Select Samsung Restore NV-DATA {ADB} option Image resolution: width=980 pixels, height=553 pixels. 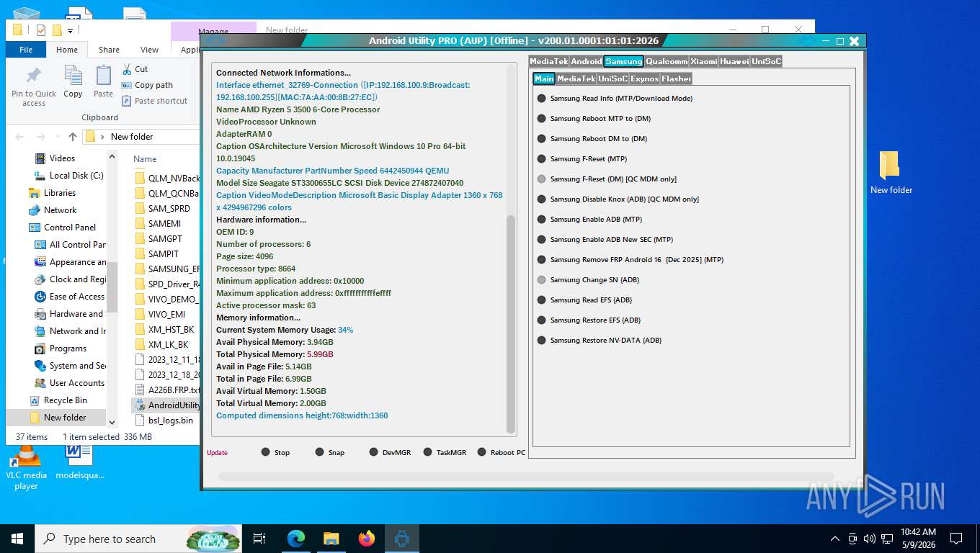coord(541,340)
